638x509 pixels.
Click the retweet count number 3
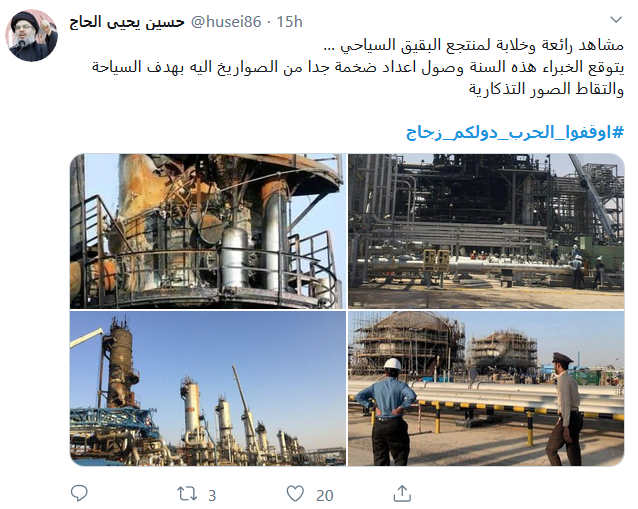pyautogui.click(x=212, y=495)
